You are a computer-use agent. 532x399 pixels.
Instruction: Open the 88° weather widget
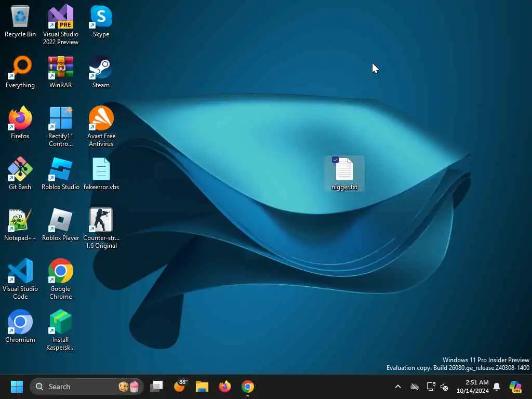point(179,386)
